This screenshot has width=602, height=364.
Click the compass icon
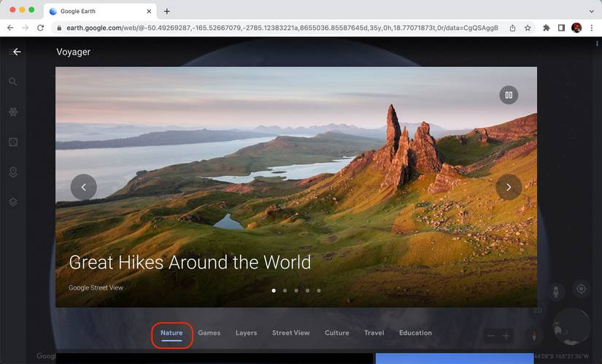(533, 336)
